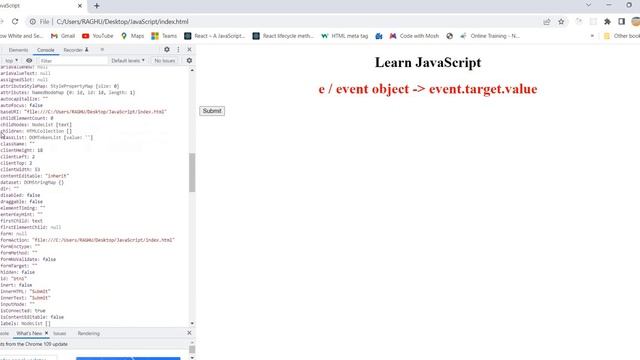Open the blue icon bookmark after HTML meta tag

point(379,36)
